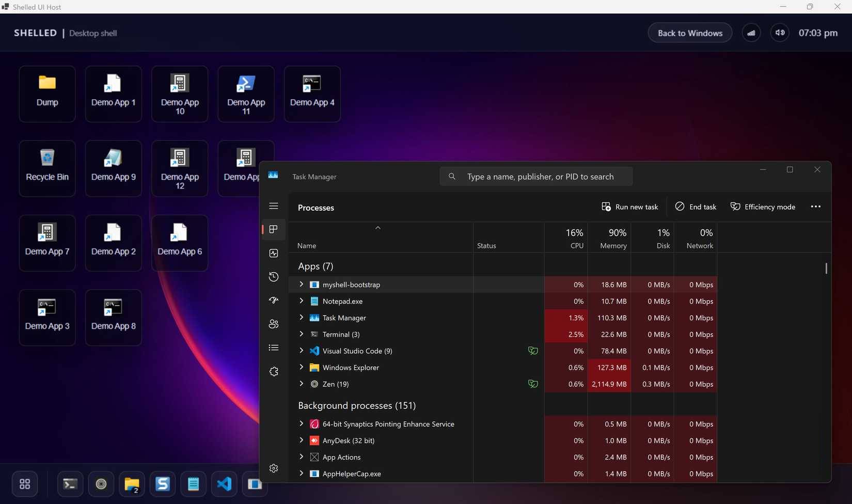Click the efficiency leaf on the Zen row

532,384
